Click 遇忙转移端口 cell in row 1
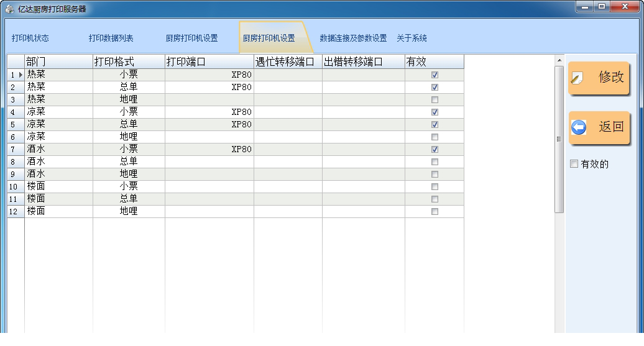 (288, 75)
